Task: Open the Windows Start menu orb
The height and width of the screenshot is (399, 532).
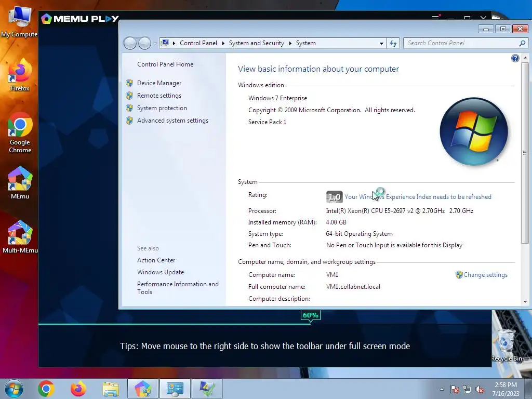Action: click(14, 389)
